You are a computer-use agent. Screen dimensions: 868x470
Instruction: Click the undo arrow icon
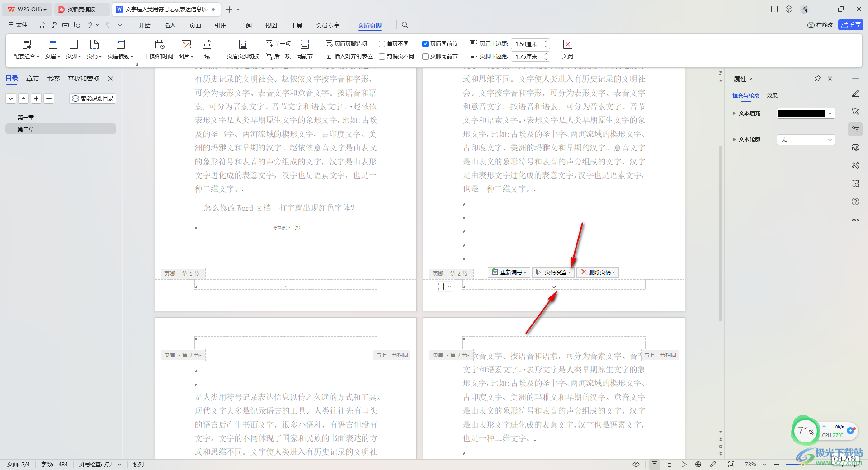pyautogui.click(x=90, y=25)
